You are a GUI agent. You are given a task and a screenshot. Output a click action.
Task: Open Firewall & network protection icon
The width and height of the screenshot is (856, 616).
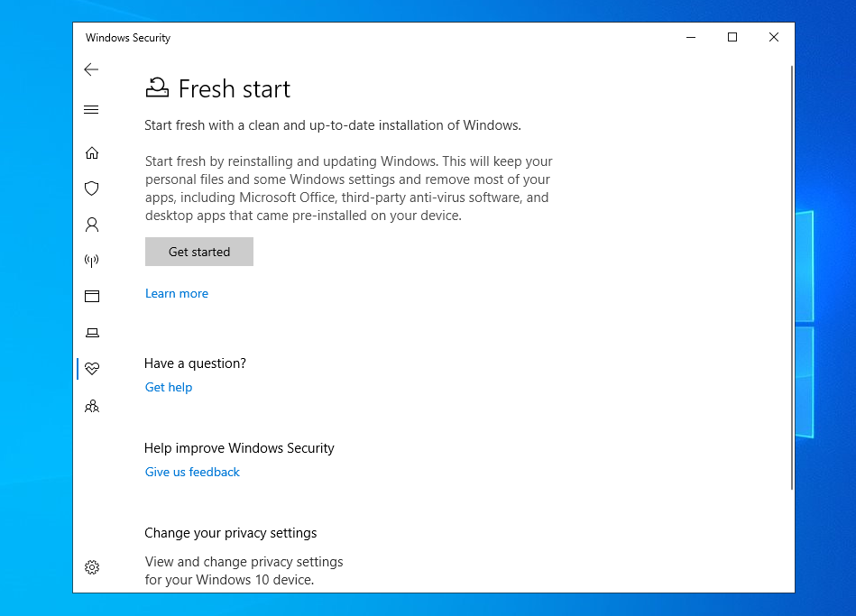92,261
